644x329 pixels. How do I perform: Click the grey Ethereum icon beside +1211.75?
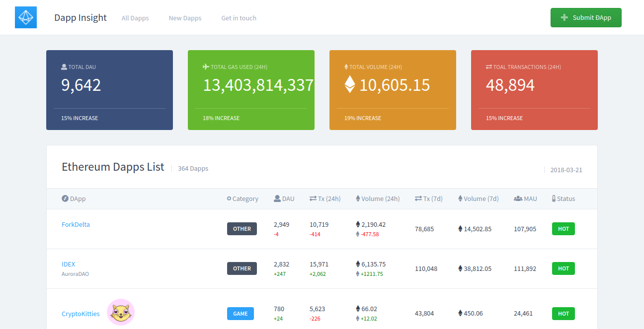pos(358,274)
